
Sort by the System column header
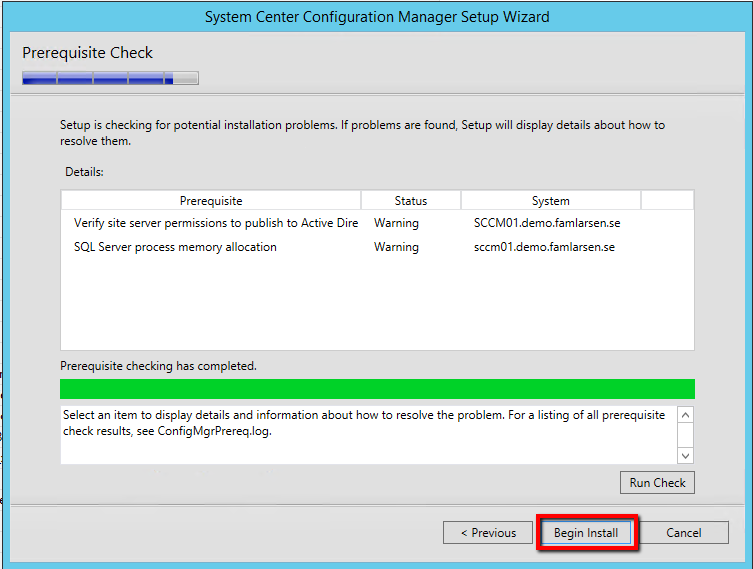point(550,201)
